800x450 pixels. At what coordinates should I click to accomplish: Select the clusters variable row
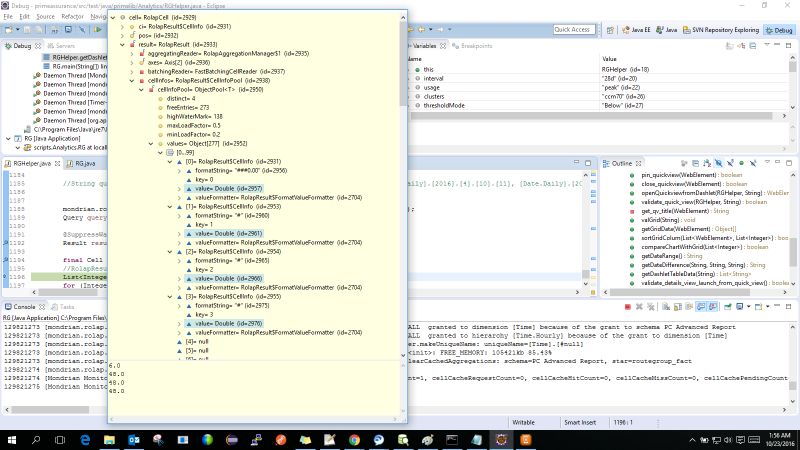pos(599,96)
